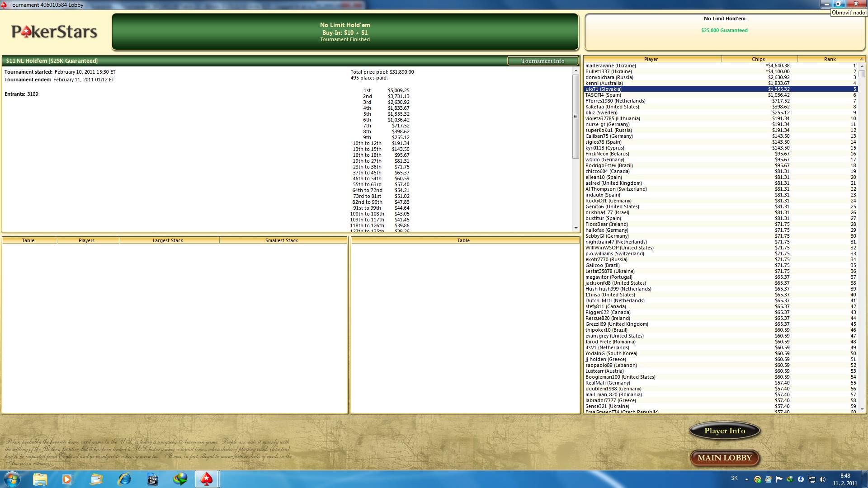This screenshot has height=488, width=868.
Task: Open the Internet Download Manager tray icon
Action: (x=790, y=479)
